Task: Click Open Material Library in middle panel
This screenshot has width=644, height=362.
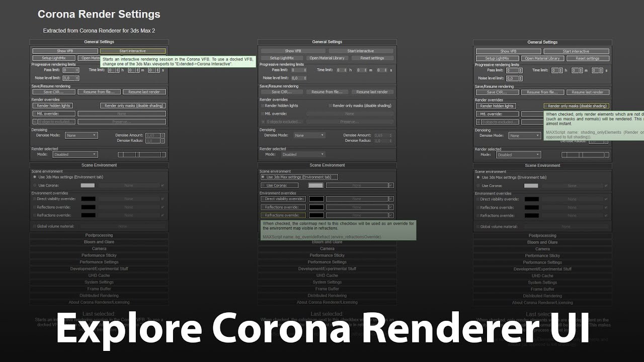Action: click(327, 58)
